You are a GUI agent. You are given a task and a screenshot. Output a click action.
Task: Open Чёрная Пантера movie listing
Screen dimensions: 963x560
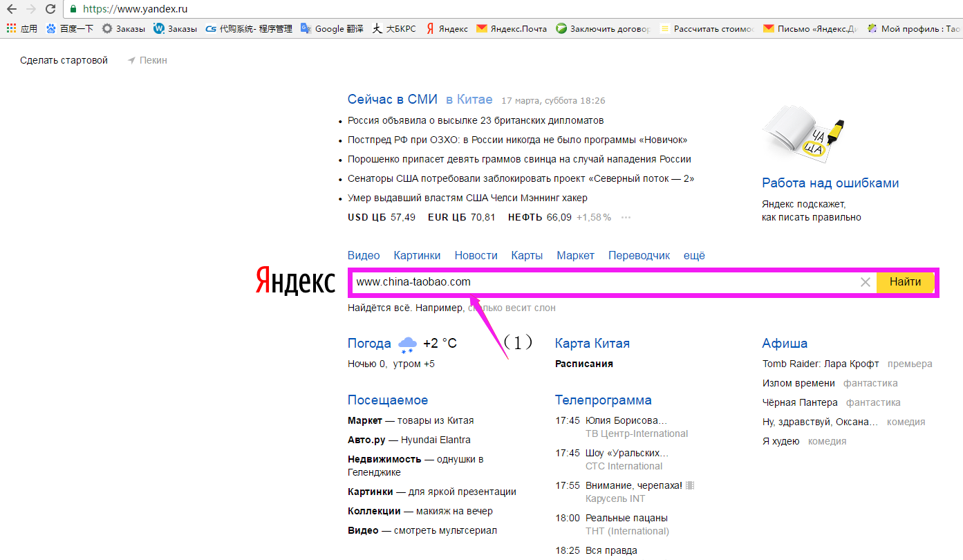pyautogui.click(x=800, y=402)
